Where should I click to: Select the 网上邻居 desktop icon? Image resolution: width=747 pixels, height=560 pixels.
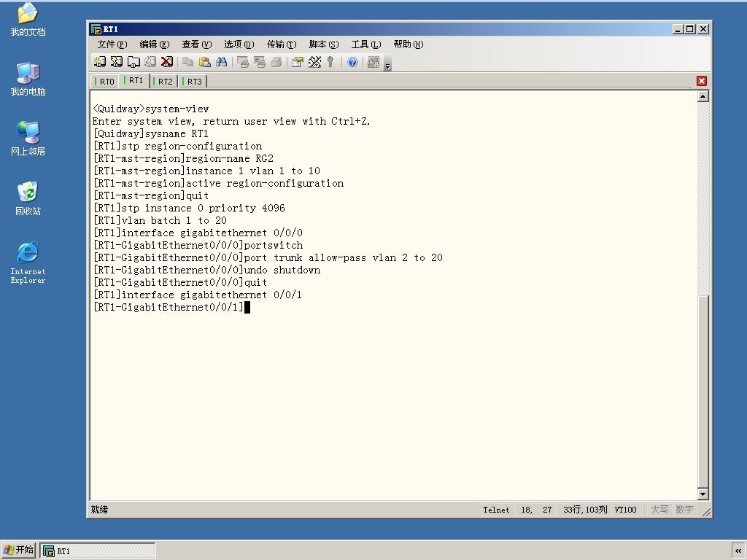tap(28, 138)
